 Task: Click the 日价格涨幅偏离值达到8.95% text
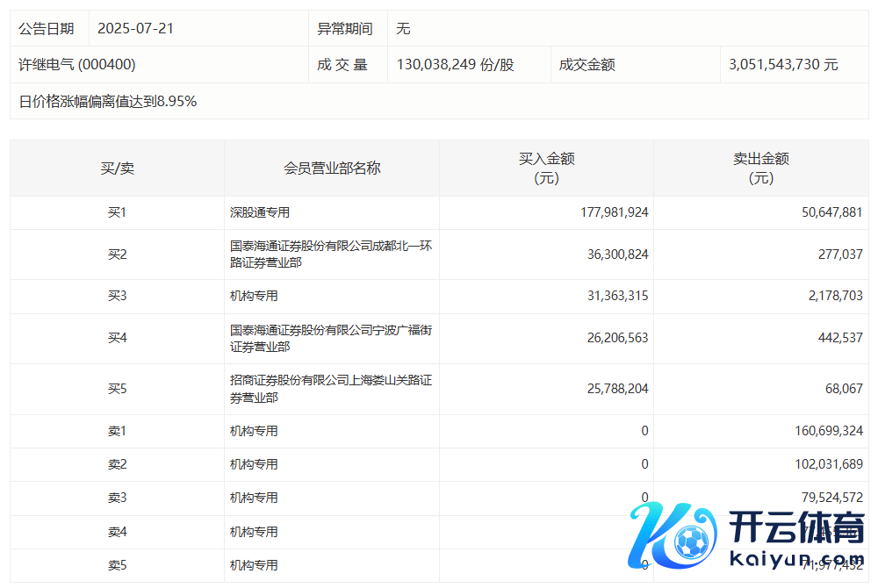coord(108,102)
